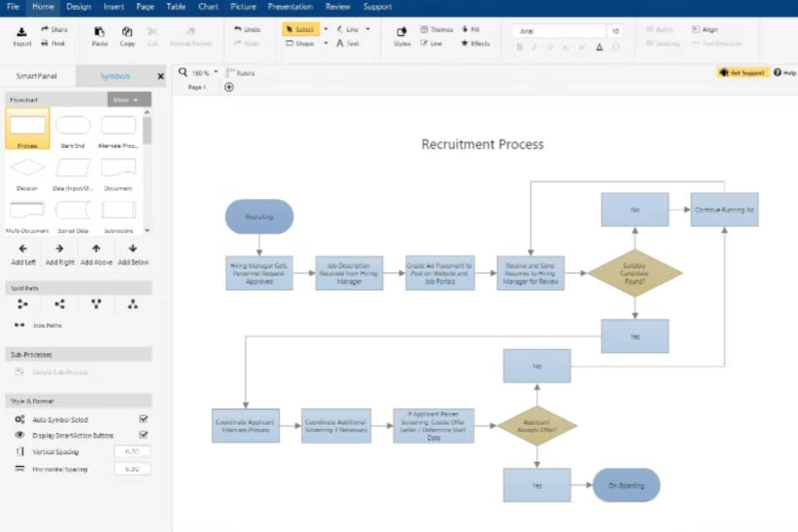Click the Align button
This screenshot has height=532, width=798.
coord(705,29)
